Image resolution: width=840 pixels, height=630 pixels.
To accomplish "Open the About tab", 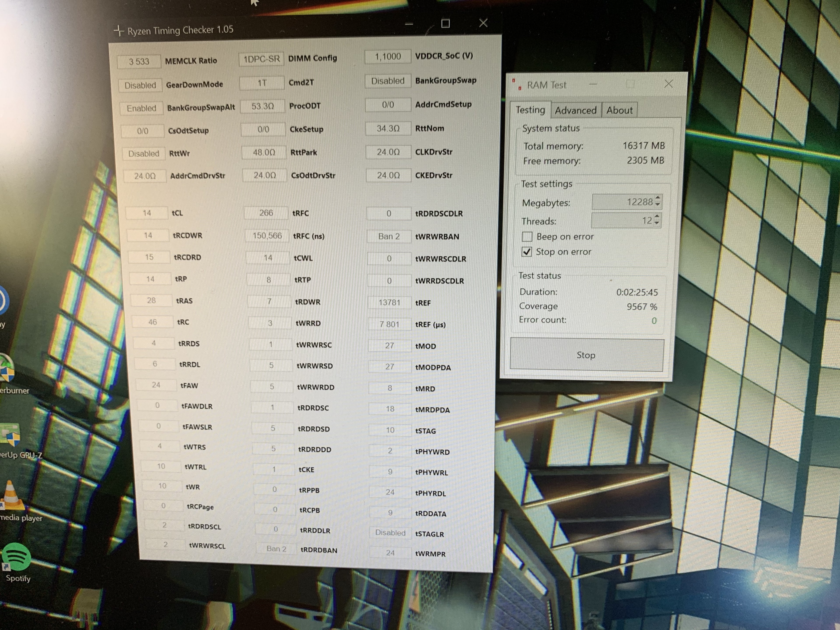I will click(x=619, y=110).
